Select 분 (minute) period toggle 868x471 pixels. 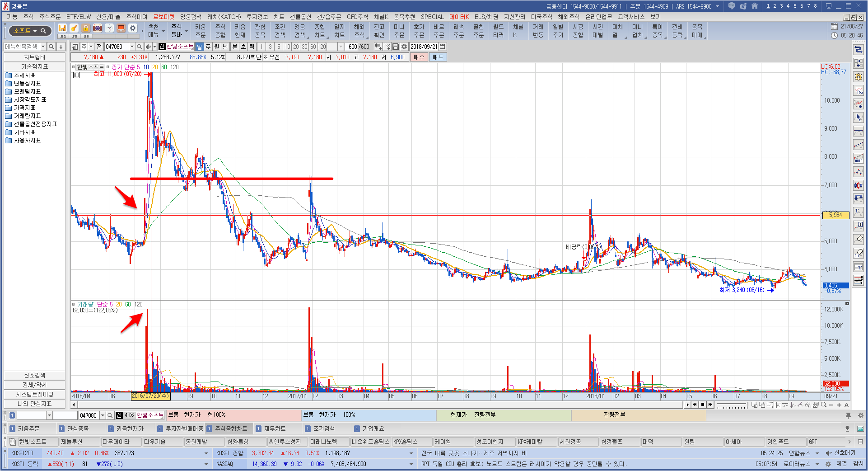coord(235,47)
